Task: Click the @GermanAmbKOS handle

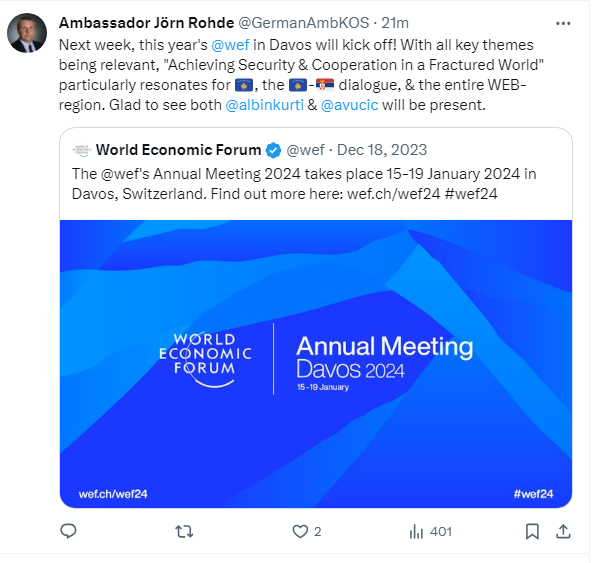Action: click(x=306, y=23)
